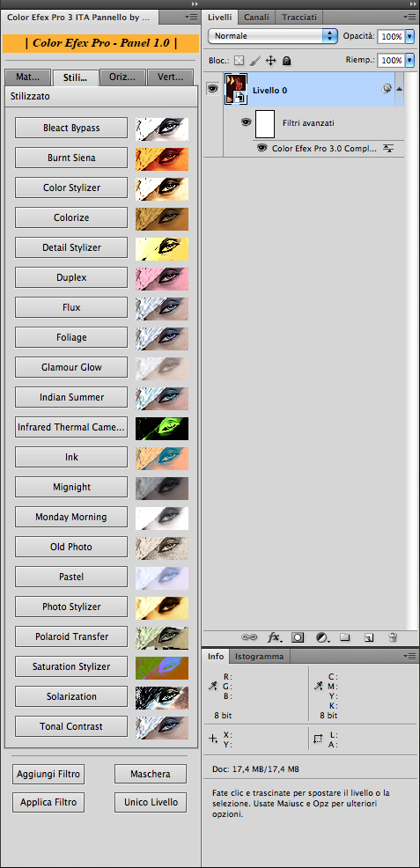The image size is (420, 868).
Task: Click the Opacità 100% value field
Action: point(391,37)
